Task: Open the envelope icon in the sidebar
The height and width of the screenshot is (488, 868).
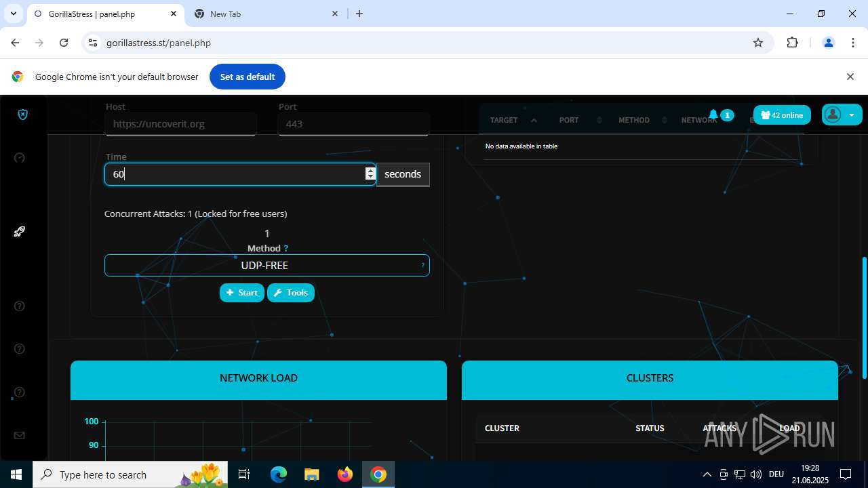Action: pyautogui.click(x=20, y=436)
